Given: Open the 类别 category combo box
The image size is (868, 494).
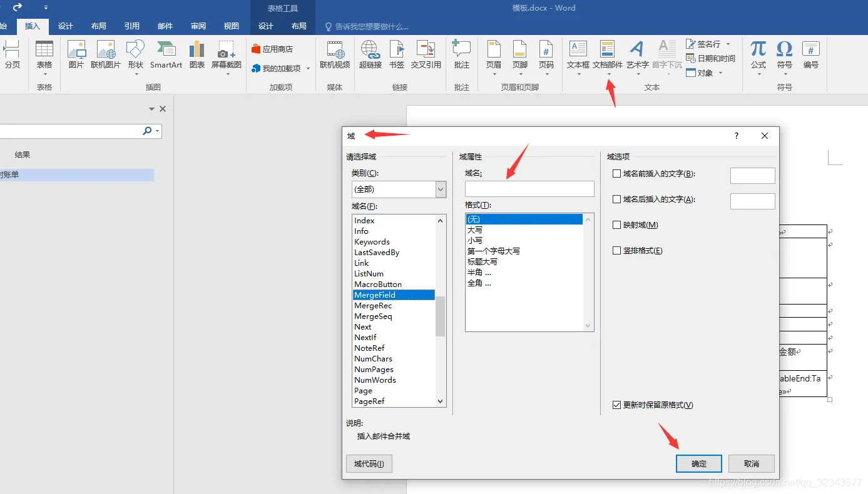Looking at the screenshot, I should [x=399, y=189].
